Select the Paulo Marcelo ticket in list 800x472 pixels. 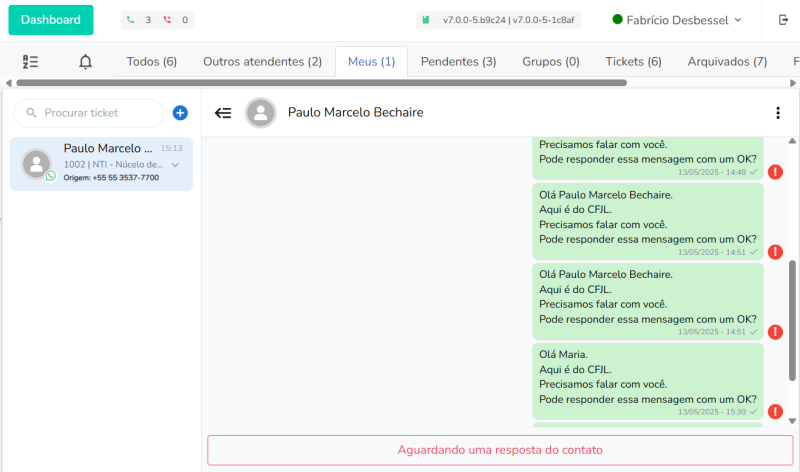[x=100, y=163]
